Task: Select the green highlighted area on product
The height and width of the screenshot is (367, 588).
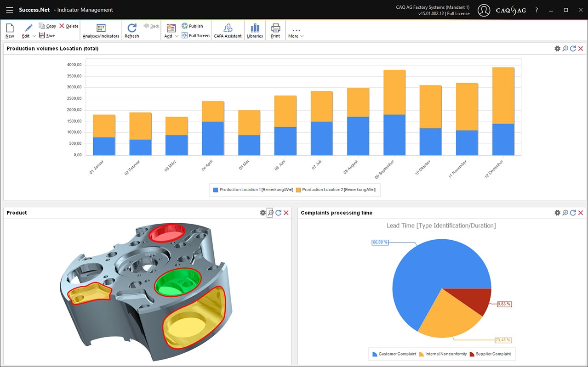Action: click(178, 282)
